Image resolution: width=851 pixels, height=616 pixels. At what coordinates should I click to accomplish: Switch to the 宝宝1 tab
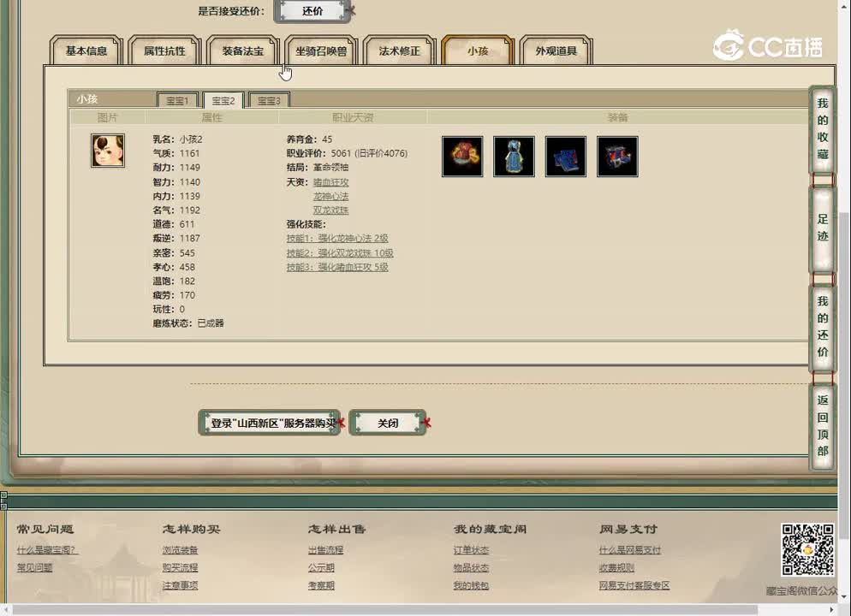pyautogui.click(x=177, y=99)
